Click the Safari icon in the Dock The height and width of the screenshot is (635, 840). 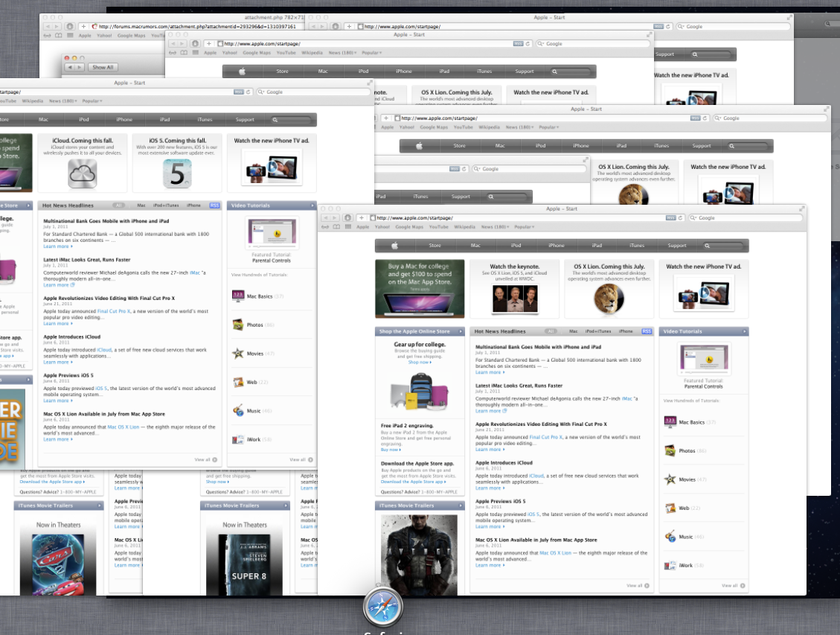[x=382, y=607]
